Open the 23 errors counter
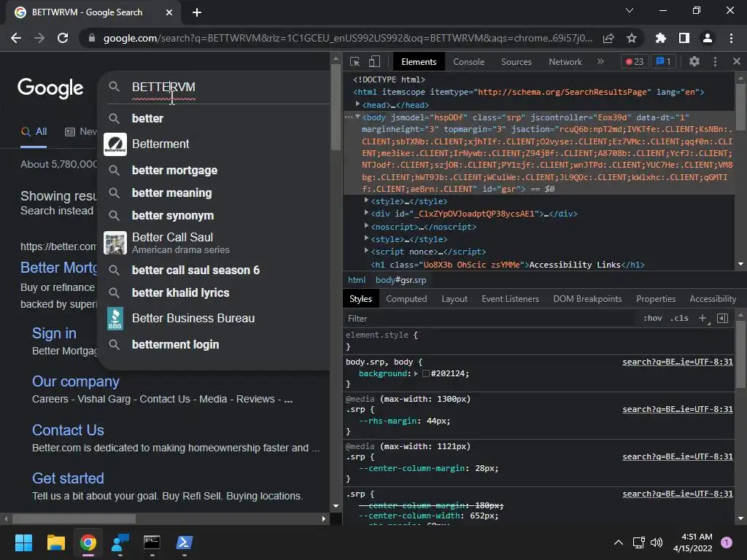This screenshot has width=747, height=560. [635, 61]
